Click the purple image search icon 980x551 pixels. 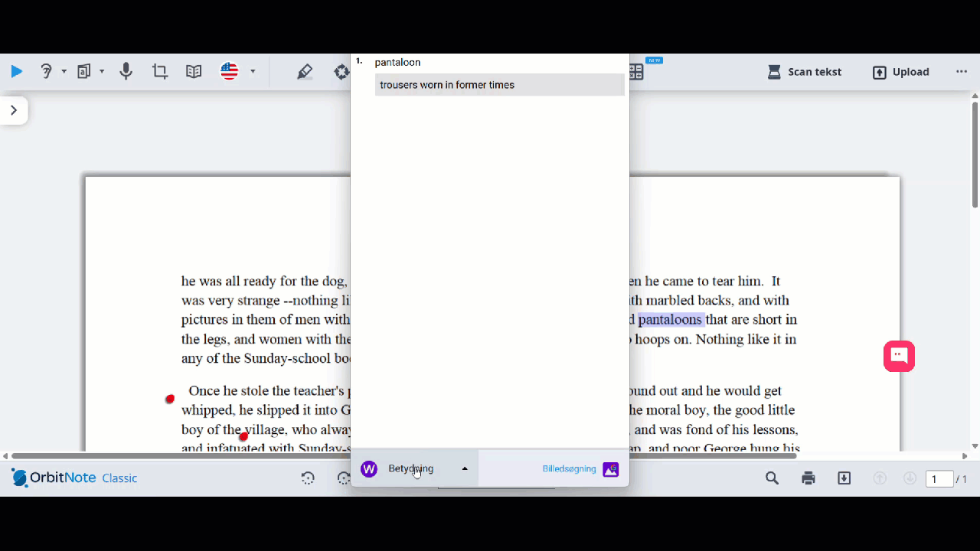point(610,470)
